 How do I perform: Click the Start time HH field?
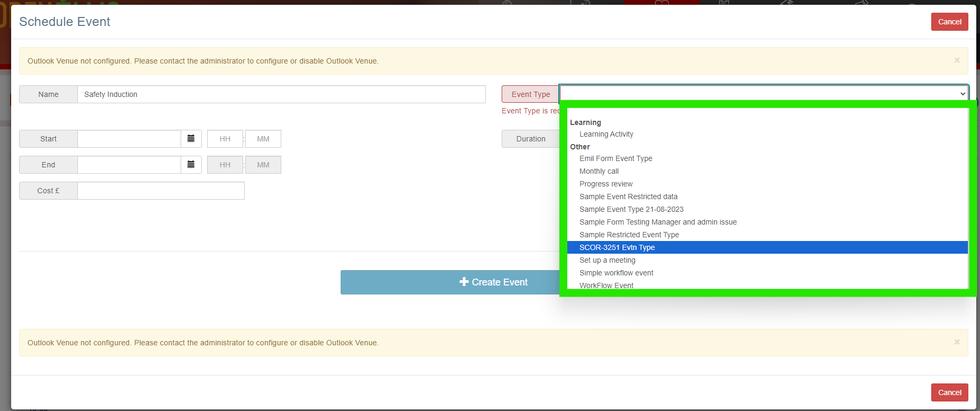(225, 139)
